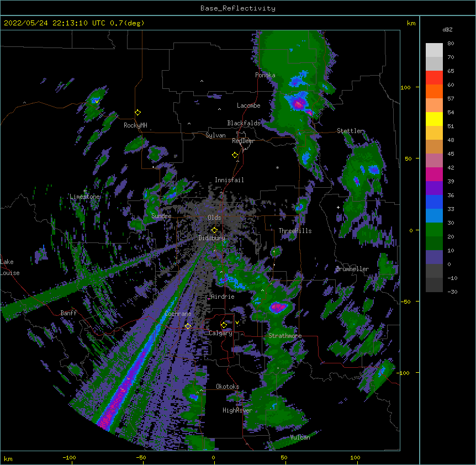Image resolution: width=476 pixels, height=465 pixels.
Task: Click the Innisfail town label
Action: (229, 180)
